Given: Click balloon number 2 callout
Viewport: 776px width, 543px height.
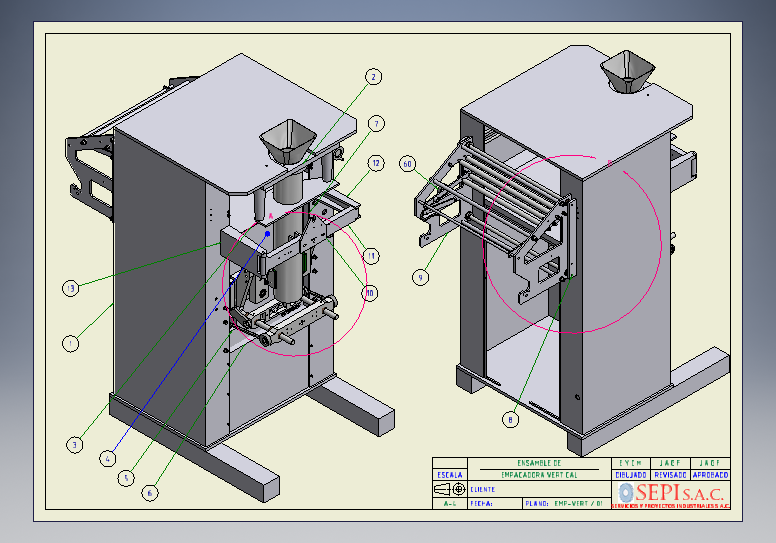Looking at the screenshot, I should coord(372,76).
